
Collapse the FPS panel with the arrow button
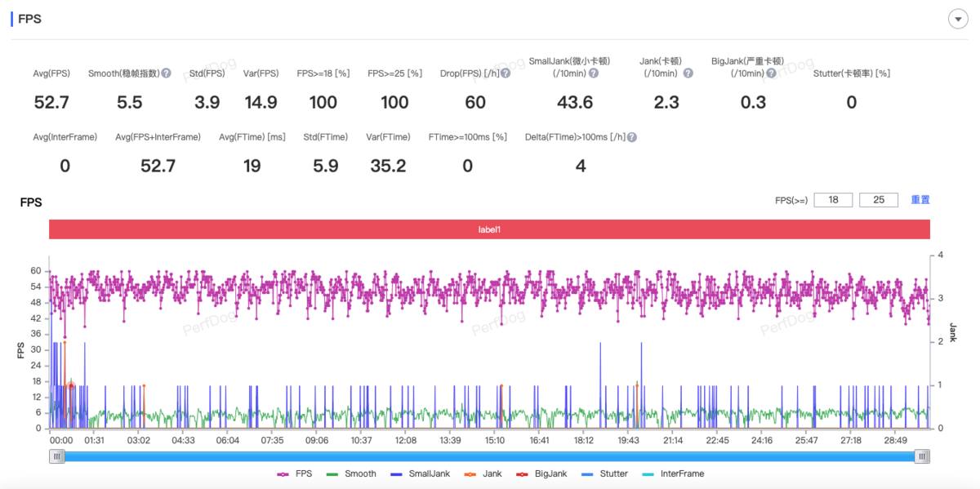pos(956,20)
